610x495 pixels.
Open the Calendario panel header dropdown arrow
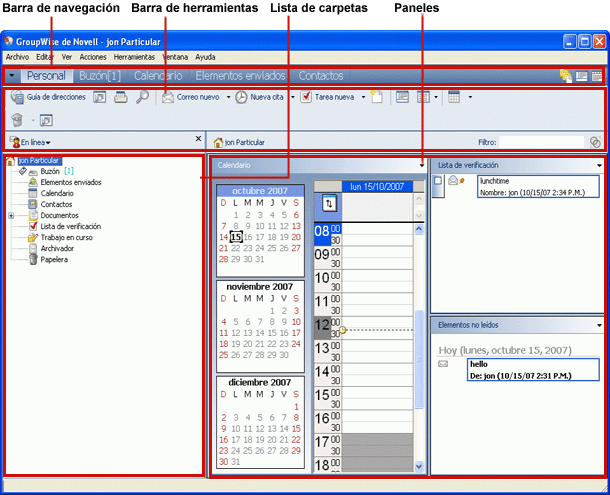click(422, 165)
